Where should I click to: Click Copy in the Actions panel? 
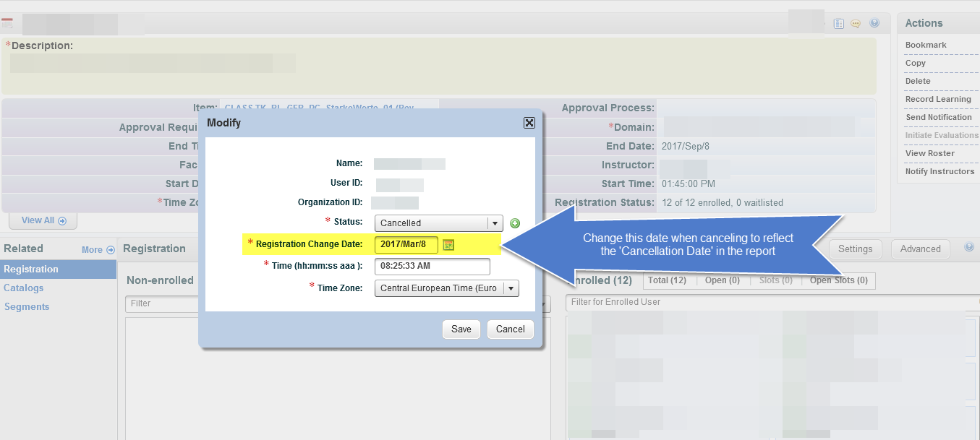[916, 63]
